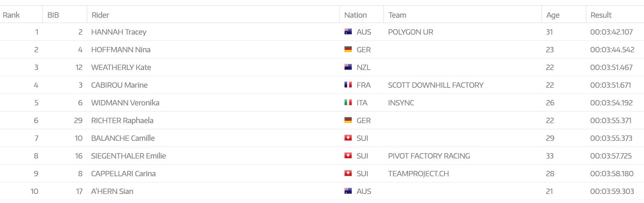Click the Age column header

coord(553,15)
